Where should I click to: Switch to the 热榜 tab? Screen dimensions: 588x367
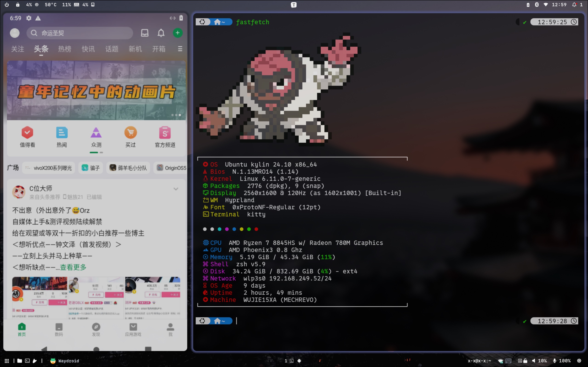coord(65,49)
